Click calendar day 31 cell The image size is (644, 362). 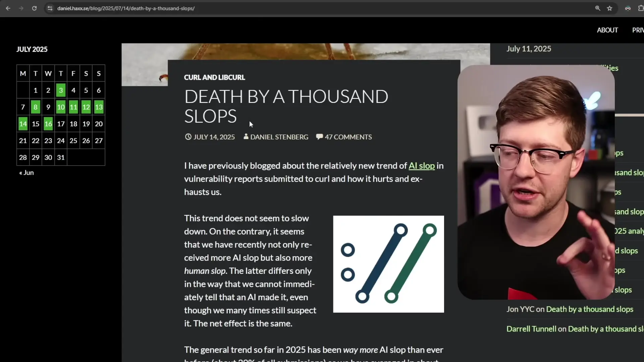pos(61,157)
